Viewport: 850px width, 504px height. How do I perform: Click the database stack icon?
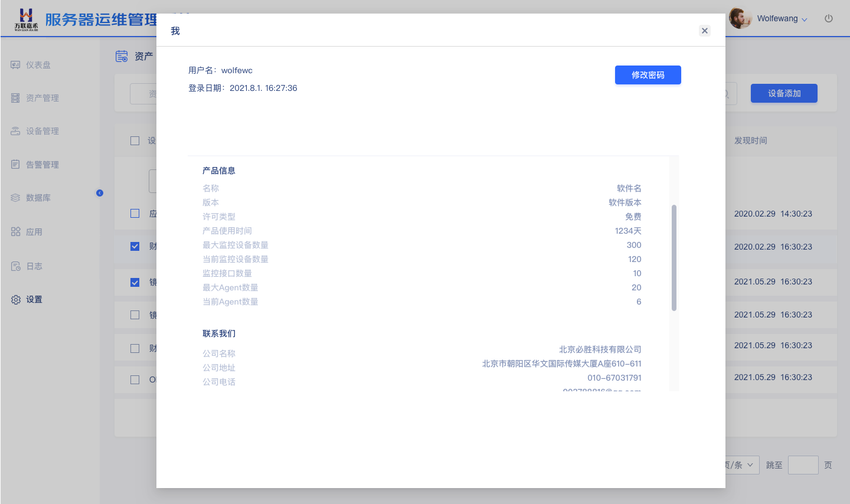coord(15,198)
